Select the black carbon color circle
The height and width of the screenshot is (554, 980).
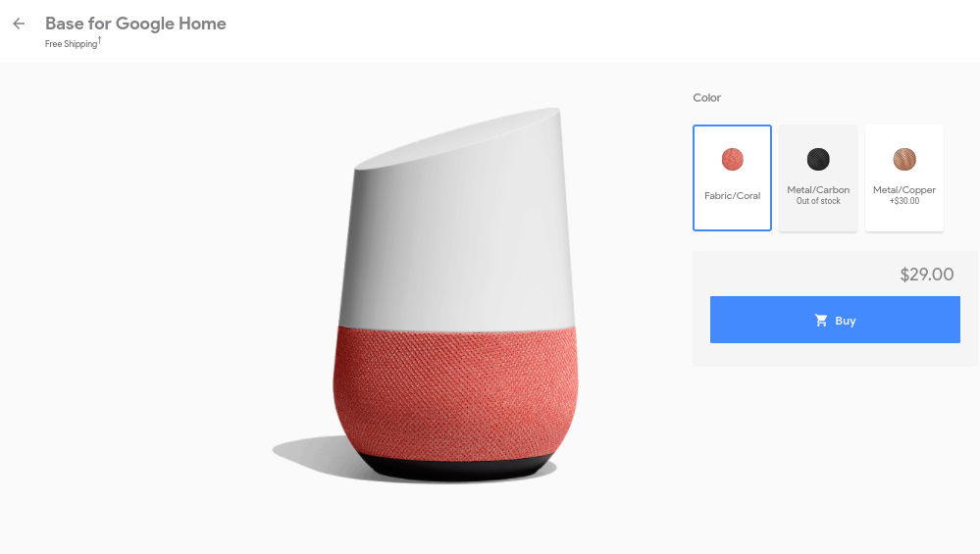pos(817,159)
